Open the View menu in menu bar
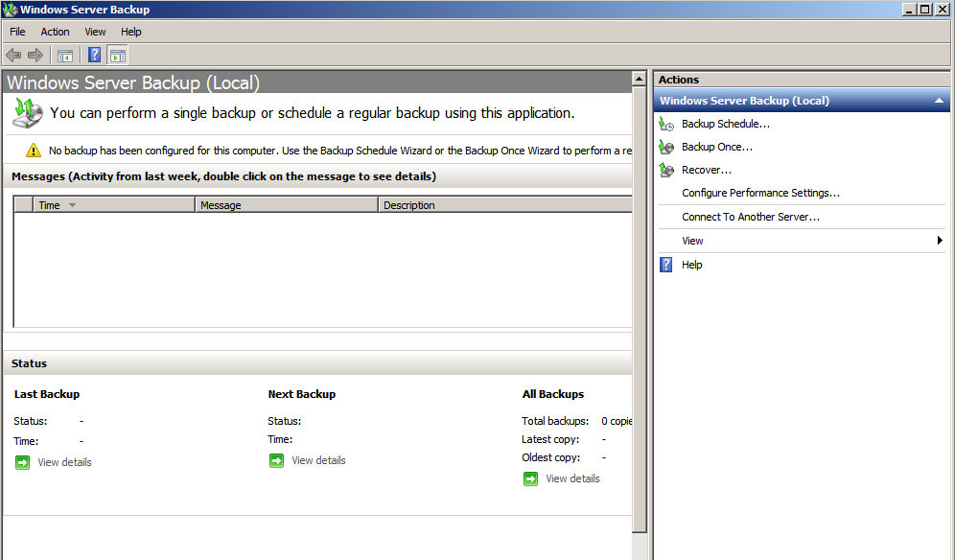The width and height of the screenshot is (955, 560). click(95, 32)
